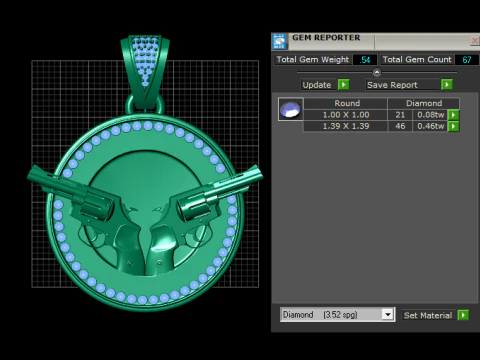Screen dimensions: 480x360
Task: Click the slider handle below gem totals
Action: (377, 72)
